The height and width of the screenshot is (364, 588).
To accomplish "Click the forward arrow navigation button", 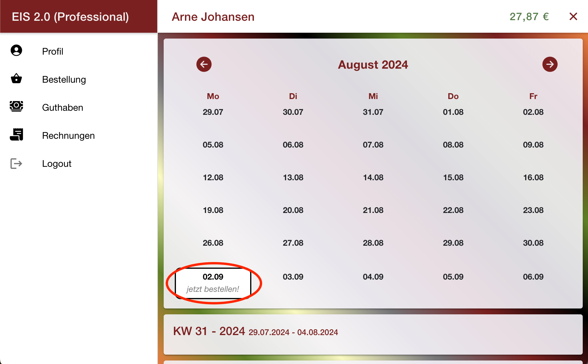I will tap(549, 64).
